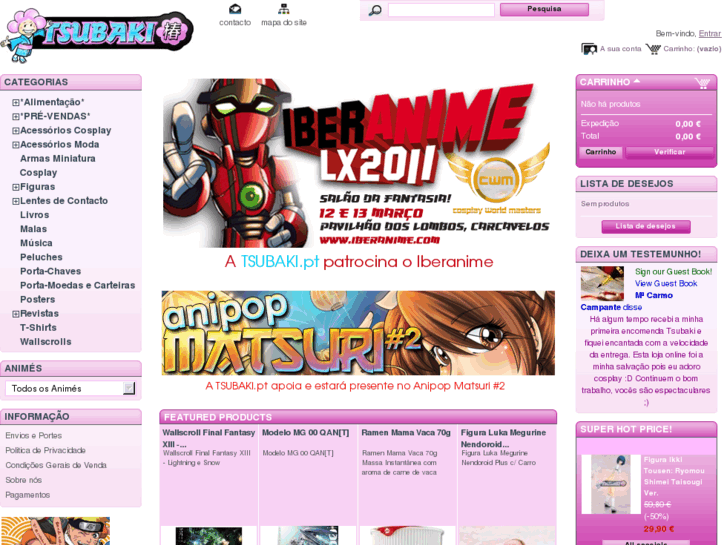
Task: Open Wallscroll Final Fantasy XIII product
Action: 209,438
